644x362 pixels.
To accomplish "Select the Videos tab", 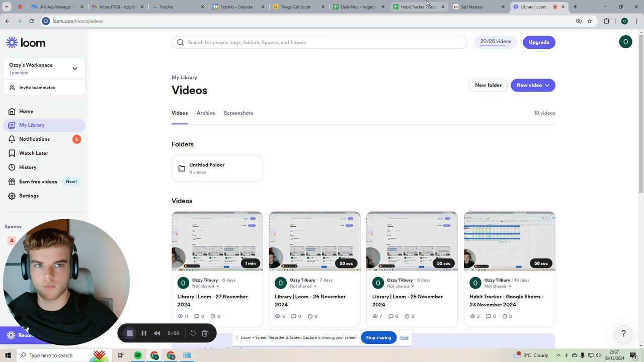I will coord(180,113).
